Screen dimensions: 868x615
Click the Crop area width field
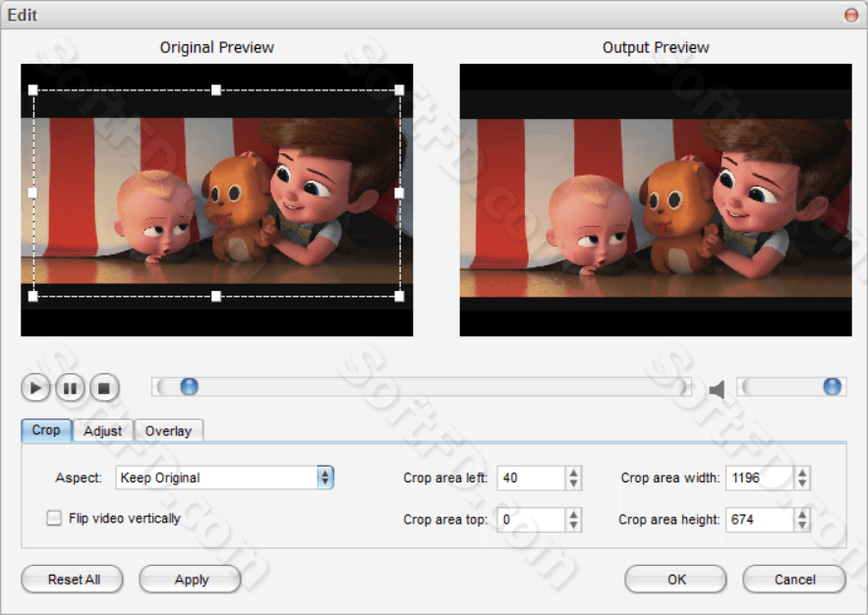760,477
